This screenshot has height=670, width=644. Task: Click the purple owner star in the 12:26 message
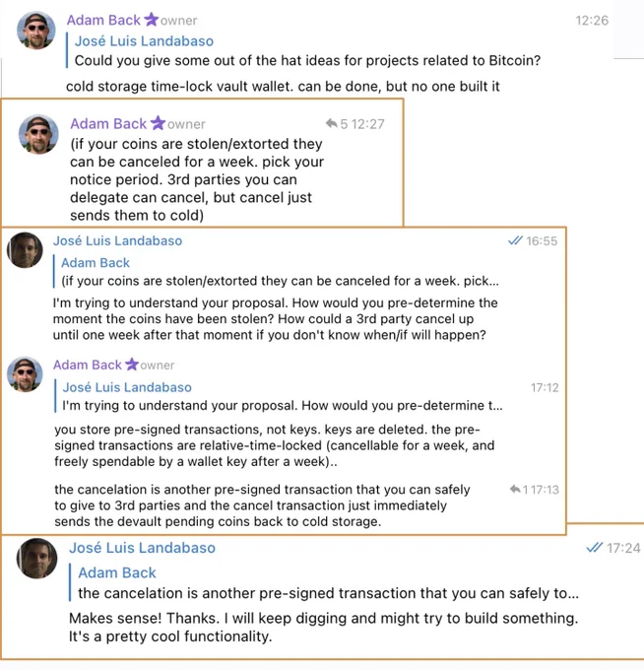pos(152,20)
